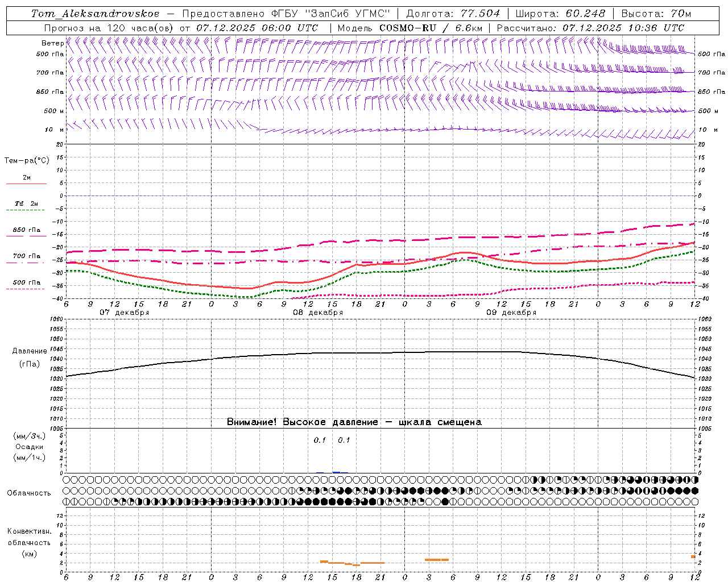This screenshot has width=728, height=582.
Task: Click the pink dash-dot line sample under '700 гПа' legend
Action: (25, 263)
